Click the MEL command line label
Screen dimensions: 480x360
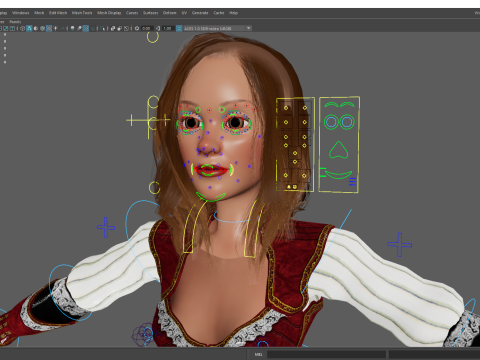click(x=258, y=354)
